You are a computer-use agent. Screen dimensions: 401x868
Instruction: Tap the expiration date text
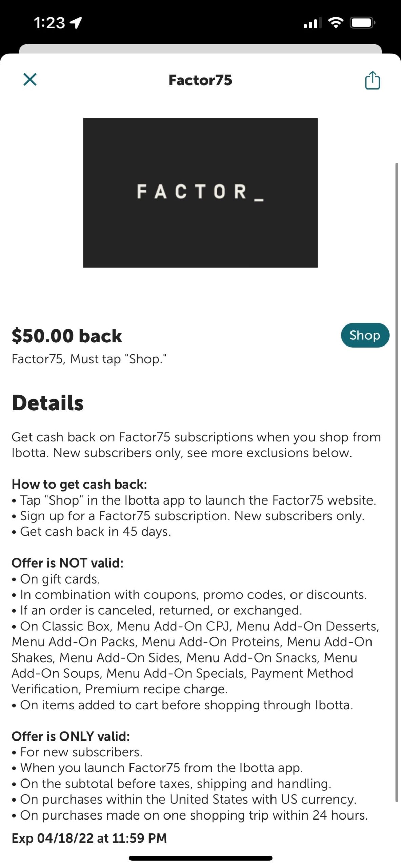[89, 838]
